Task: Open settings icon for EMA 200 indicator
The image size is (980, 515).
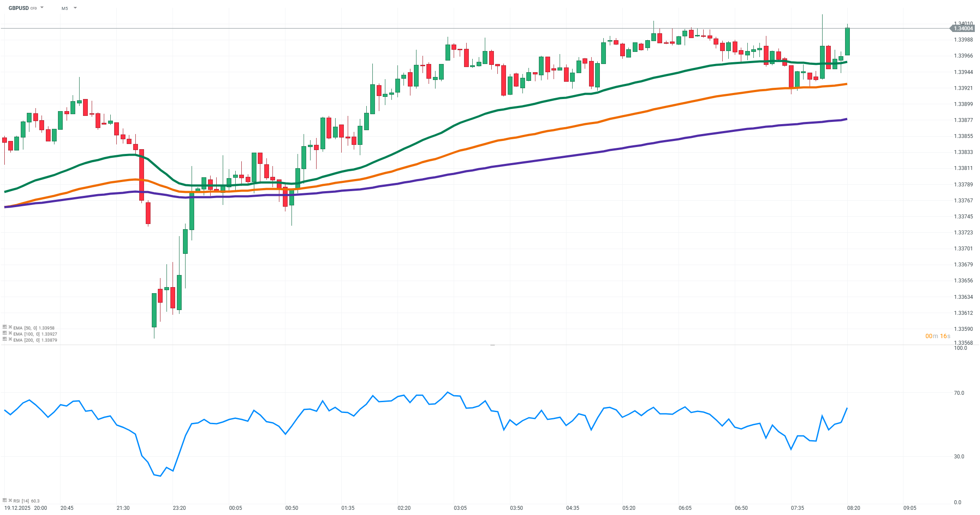Action: [x=5, y=339]
